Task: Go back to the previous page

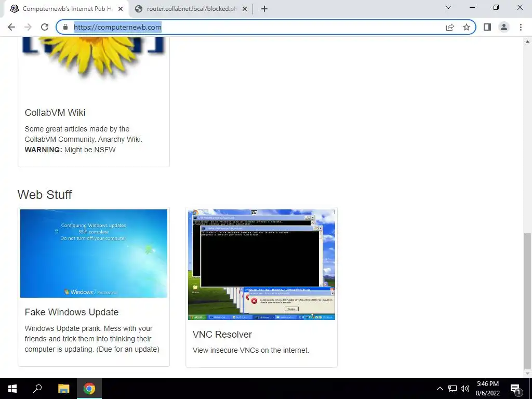Action: coord(11,27)
